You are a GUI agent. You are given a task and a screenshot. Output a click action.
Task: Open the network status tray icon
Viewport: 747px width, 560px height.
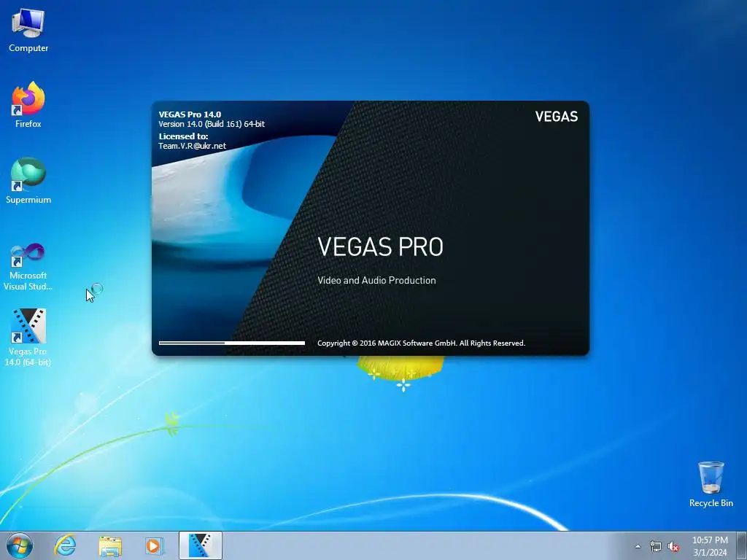(x=656, y=546)
